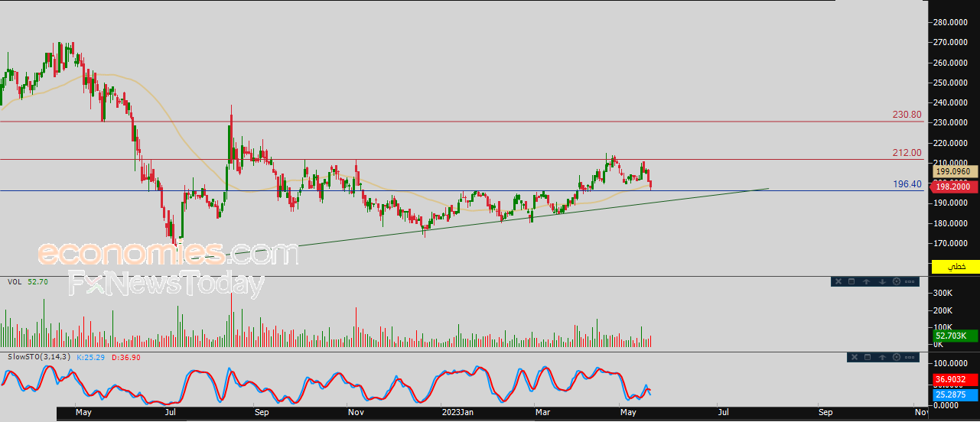This screenshot has width=980, height=422.
Task: Open more options for VOL panel
Action: coord(910,281)
